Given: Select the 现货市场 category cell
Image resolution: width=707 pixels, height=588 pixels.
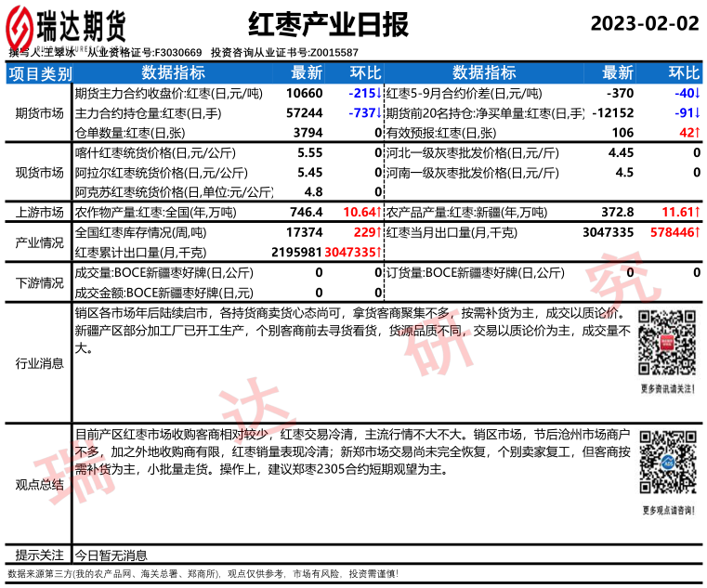Looking at the screenshot, I should pyautogui.click(x=39, y=173).
